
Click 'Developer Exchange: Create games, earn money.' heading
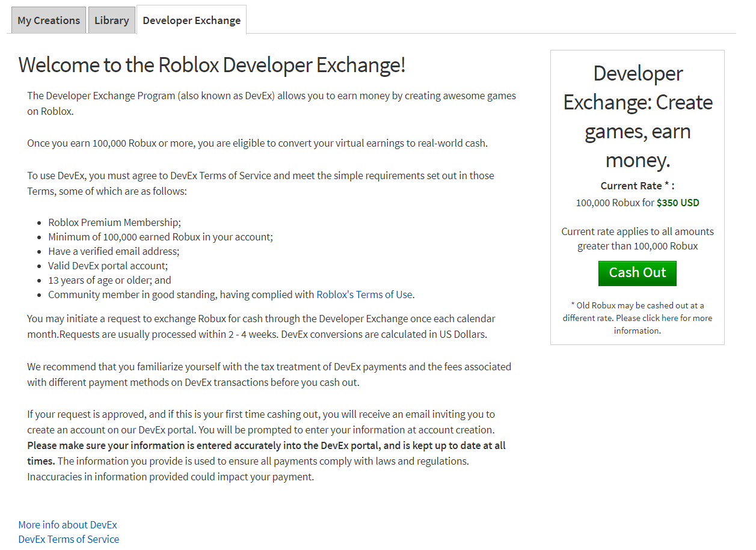click(638, 117)
